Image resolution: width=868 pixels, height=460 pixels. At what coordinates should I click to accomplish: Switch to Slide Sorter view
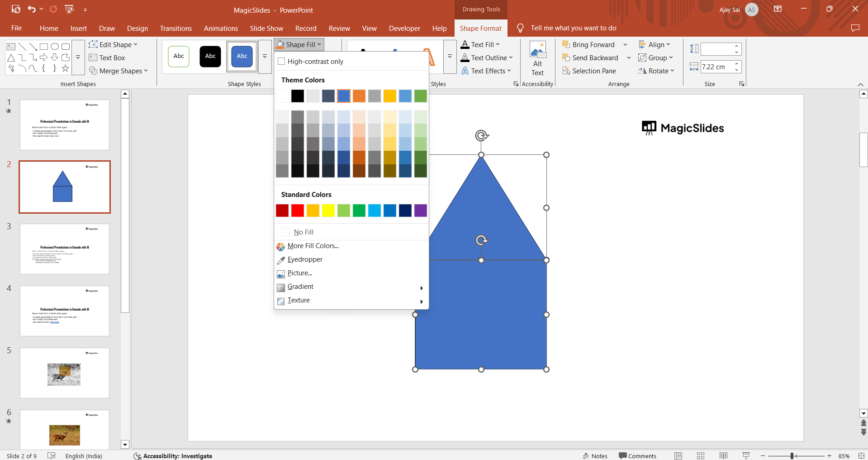point(700,455)
